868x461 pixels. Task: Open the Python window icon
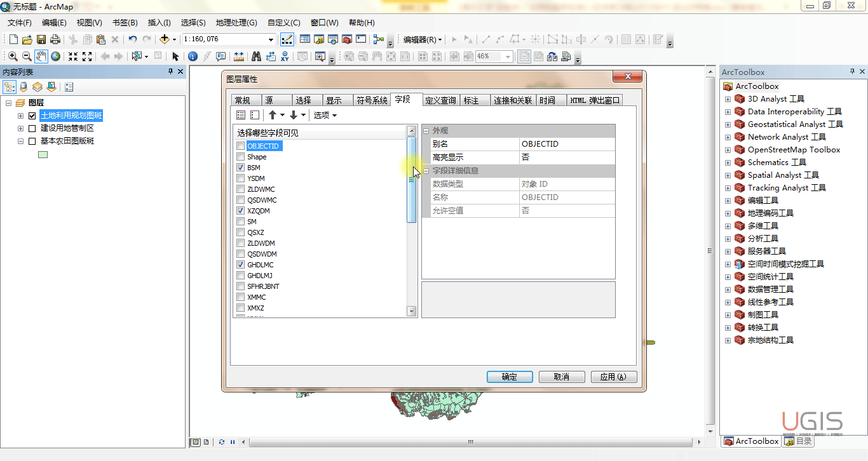click(361, 39)
